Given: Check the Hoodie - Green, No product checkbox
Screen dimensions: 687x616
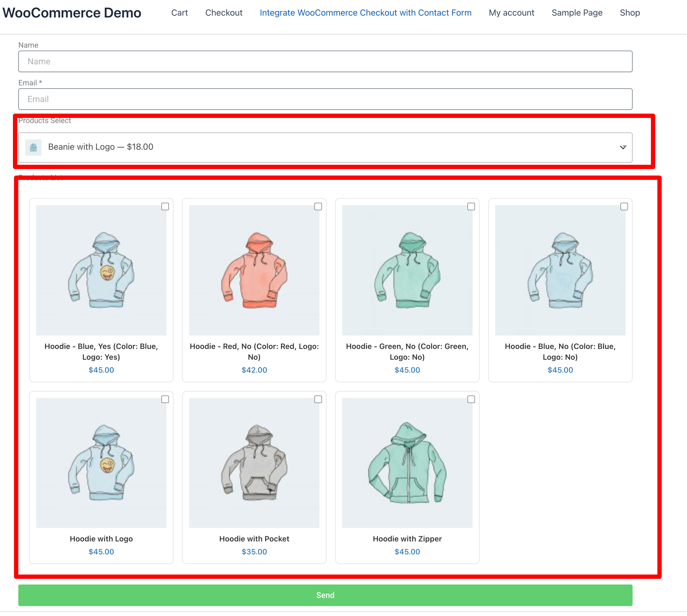Looking at the screenshot, I should coord(471,206).
